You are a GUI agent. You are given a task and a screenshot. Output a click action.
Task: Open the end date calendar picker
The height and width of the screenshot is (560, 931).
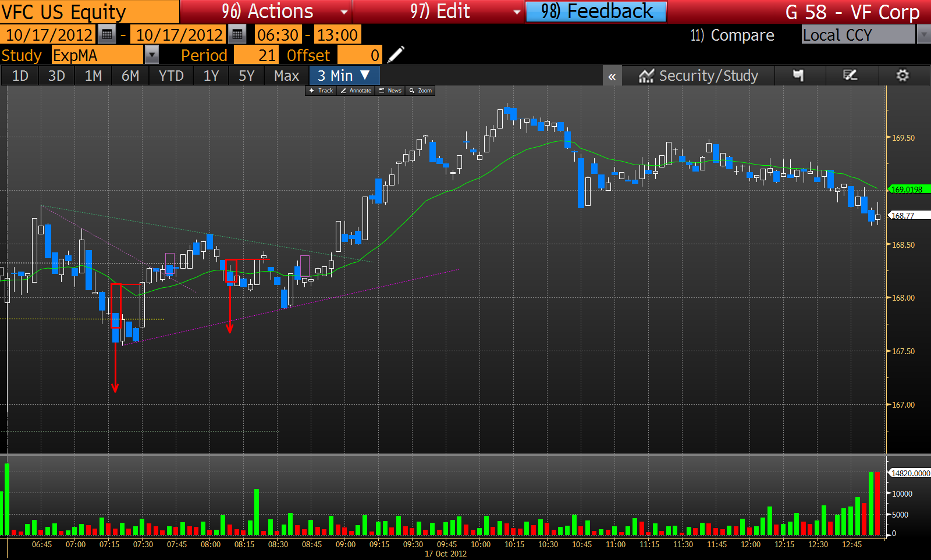click(x=237, y=35)
